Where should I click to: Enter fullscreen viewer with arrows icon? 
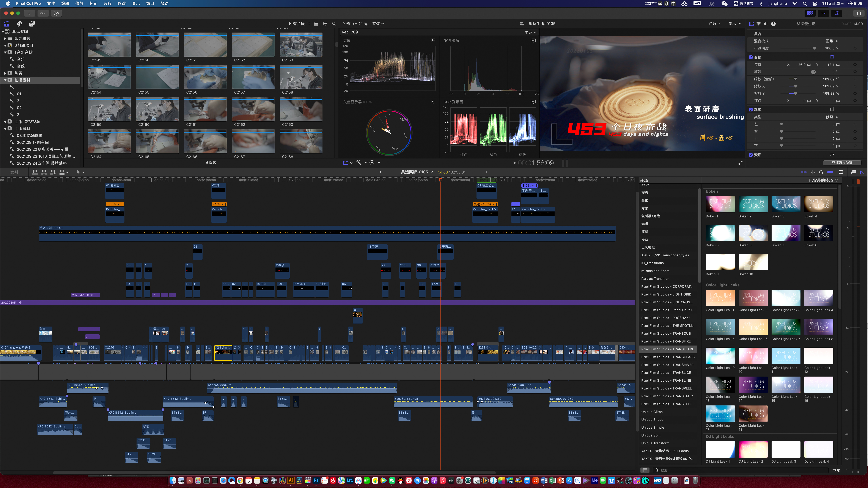[740, 163]
